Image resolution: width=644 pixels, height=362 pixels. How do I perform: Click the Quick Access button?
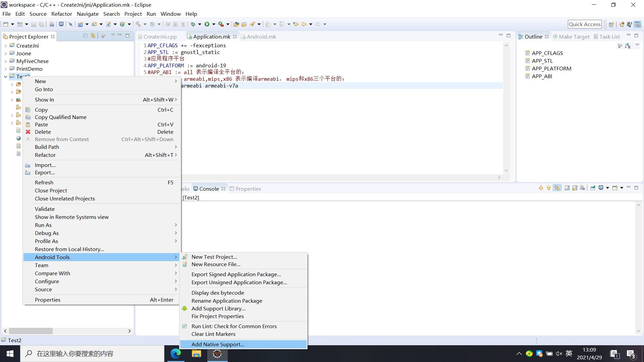click(585, 24)
